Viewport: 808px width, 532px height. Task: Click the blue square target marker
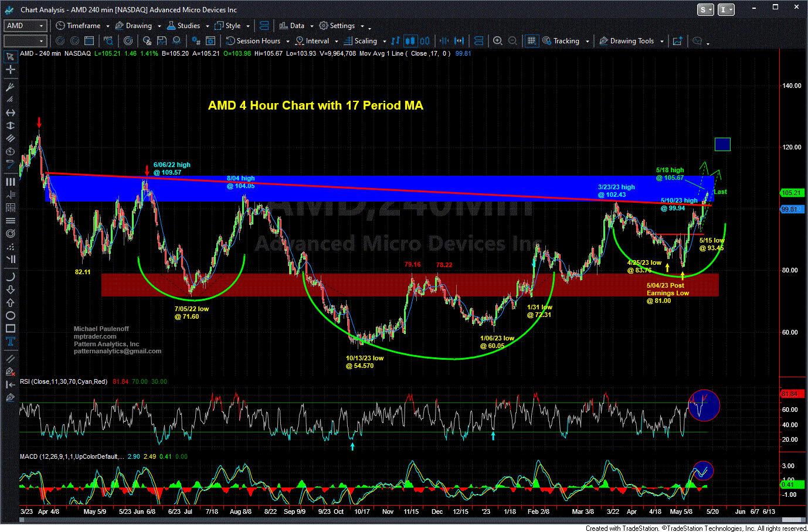tap(722, 144)
